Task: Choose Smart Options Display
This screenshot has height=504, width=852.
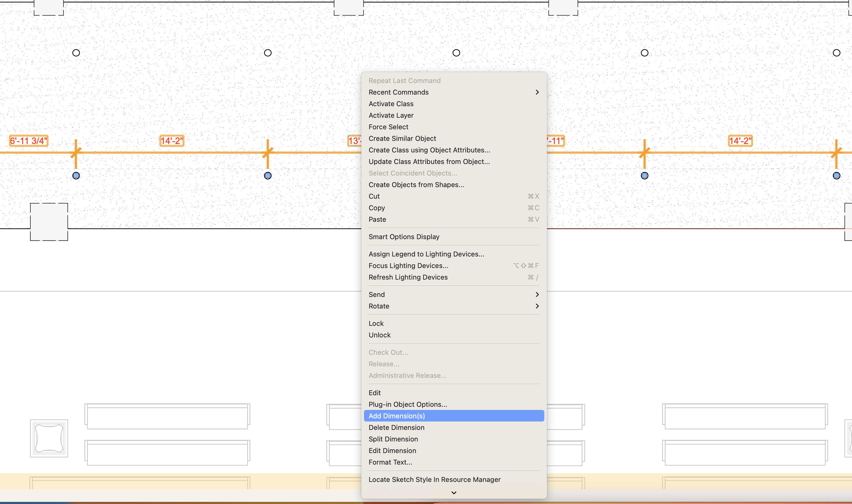Action: click(404, 237)
